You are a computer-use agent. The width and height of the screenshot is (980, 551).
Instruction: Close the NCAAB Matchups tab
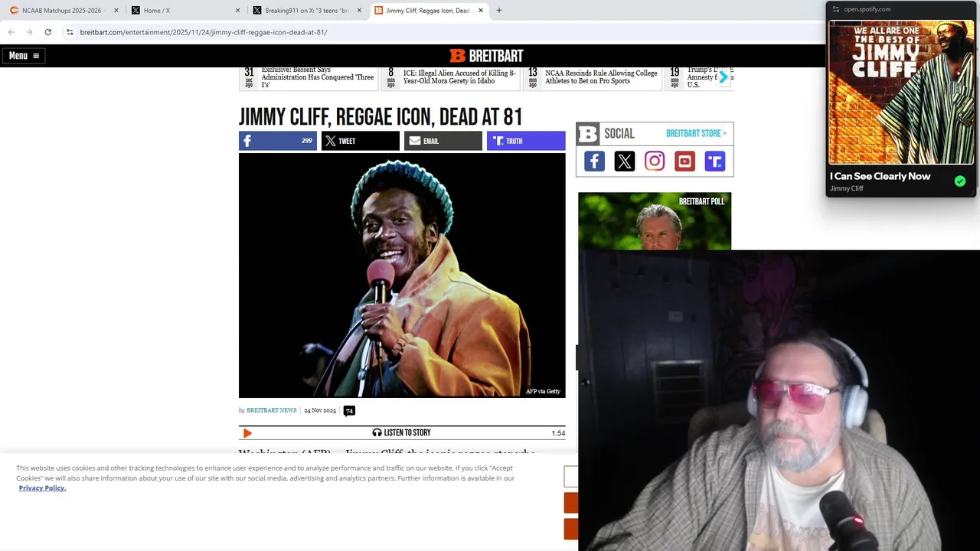click(116, 11)
